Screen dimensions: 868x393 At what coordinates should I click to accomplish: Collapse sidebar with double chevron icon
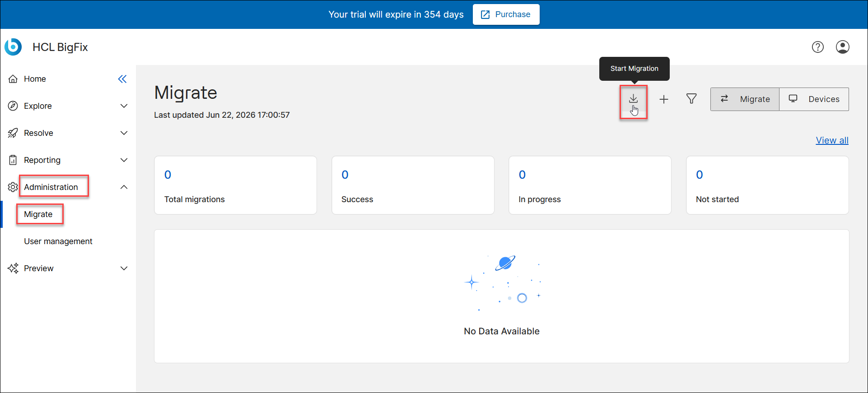122,79
